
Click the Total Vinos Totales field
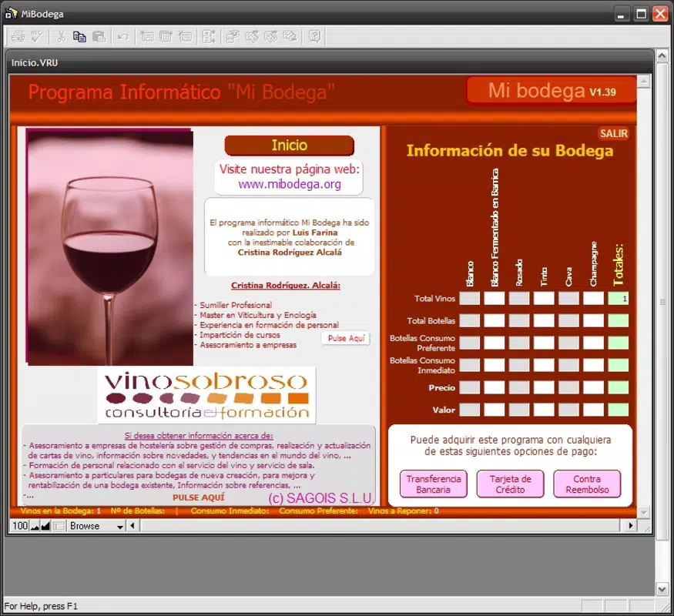pyautogui.click(x=618, y=298)
